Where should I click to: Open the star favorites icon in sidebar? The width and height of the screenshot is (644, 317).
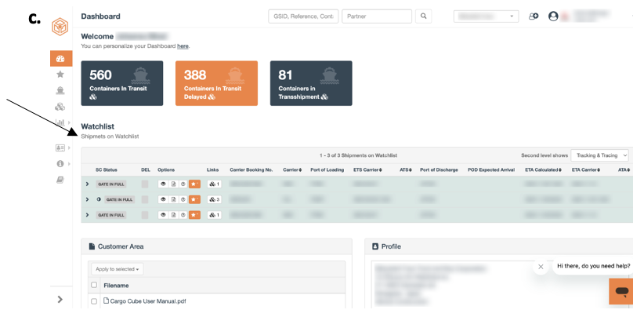click(60, 75)
